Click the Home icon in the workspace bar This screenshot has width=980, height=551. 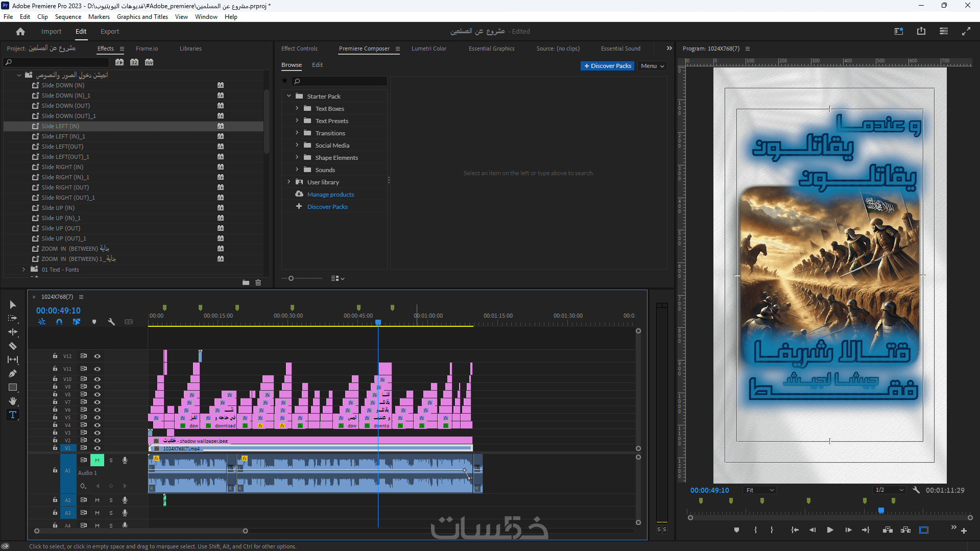click(x=20, y=32)
